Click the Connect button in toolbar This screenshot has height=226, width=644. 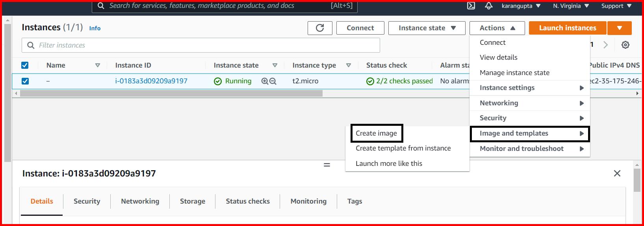click(x=360, y=28)
